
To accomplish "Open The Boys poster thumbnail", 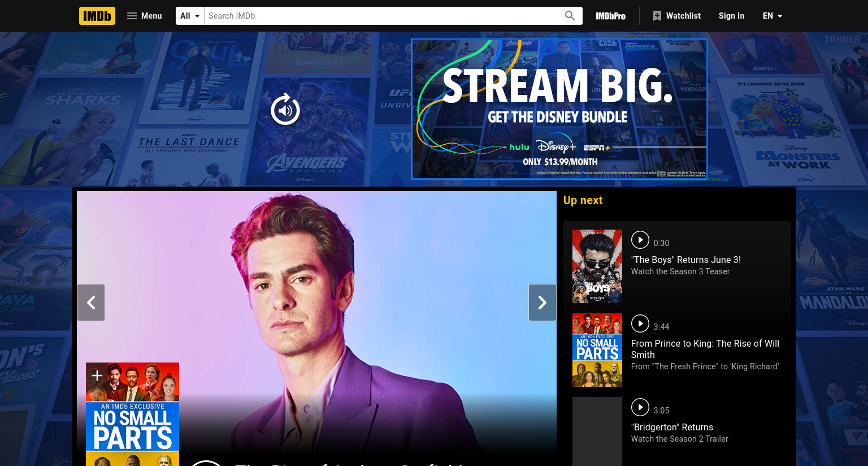I will pos(597,266).
